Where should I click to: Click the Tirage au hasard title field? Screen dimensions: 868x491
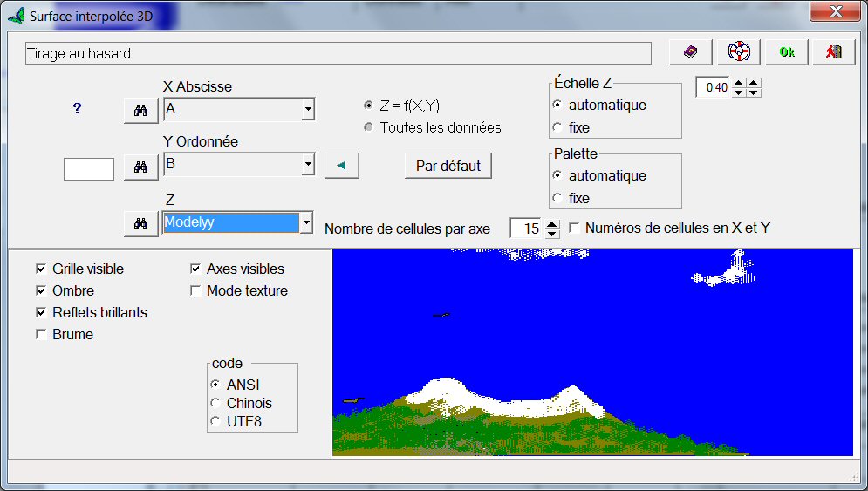(x=338, y=54)
